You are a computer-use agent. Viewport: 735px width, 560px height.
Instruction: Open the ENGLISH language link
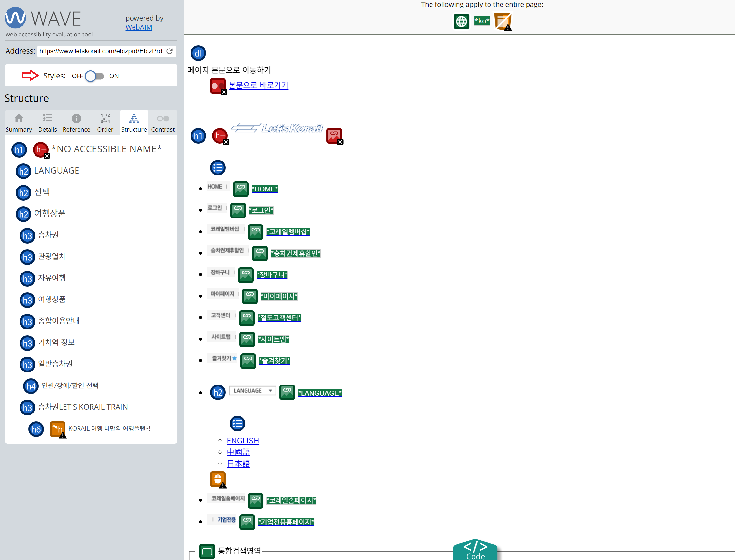point(243,441)
